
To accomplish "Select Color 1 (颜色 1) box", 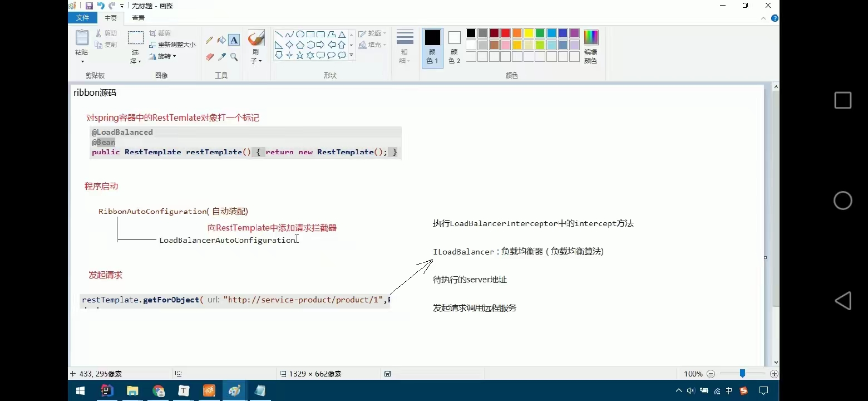I will [x=432, y=48].
